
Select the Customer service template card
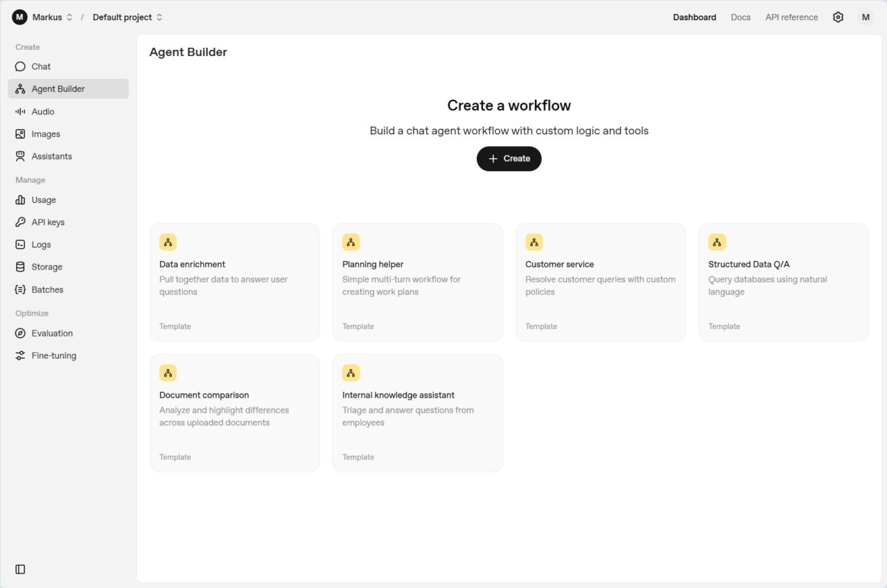click(x=600, y=282)
